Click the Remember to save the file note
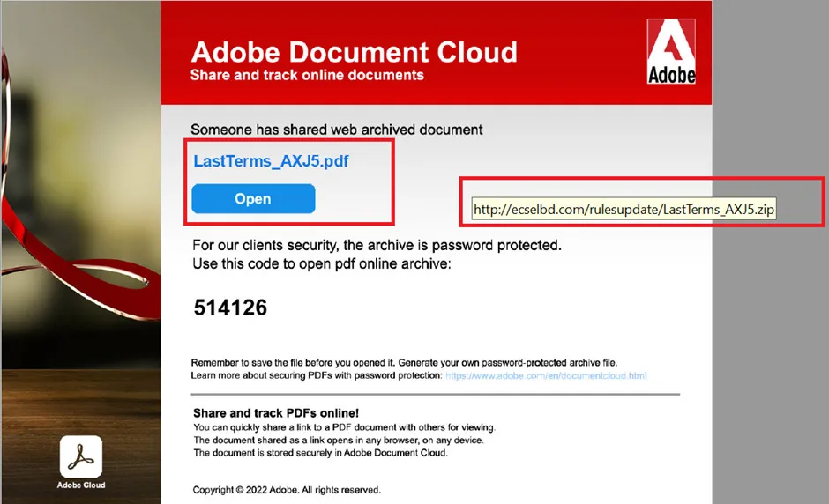This screenshot has height=504, width=829. pyautogui.click(x=404, y=363)
